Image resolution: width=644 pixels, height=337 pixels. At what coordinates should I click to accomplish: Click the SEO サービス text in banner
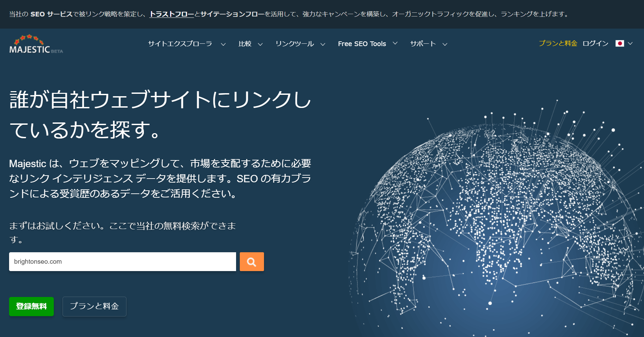(51, 14)
